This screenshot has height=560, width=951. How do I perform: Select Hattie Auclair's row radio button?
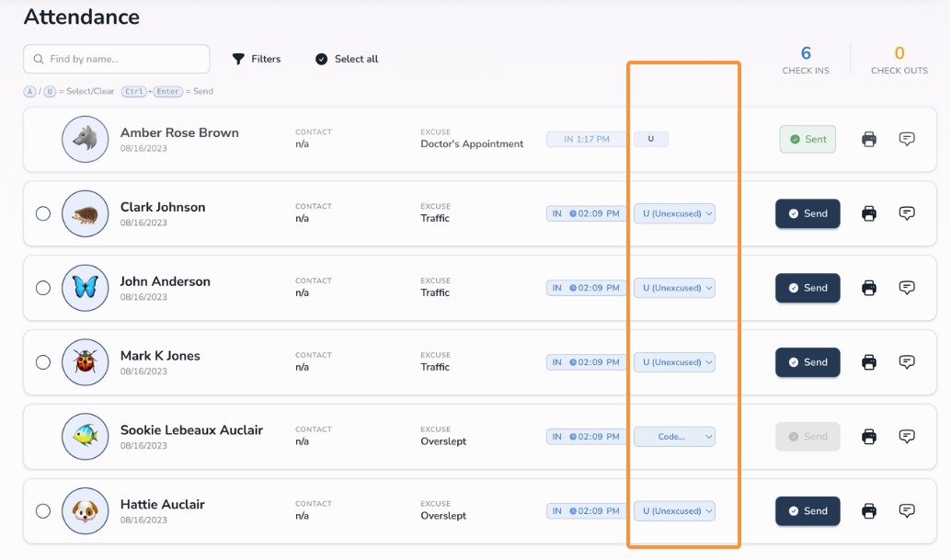[x=43, y=511]
